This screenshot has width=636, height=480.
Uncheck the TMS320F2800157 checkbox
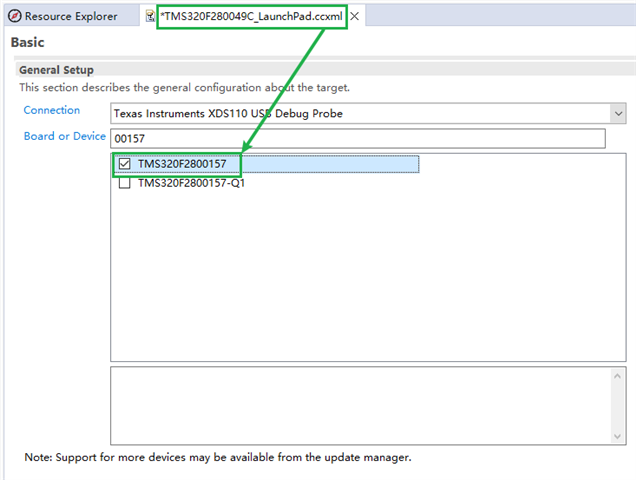coord(124,164)
